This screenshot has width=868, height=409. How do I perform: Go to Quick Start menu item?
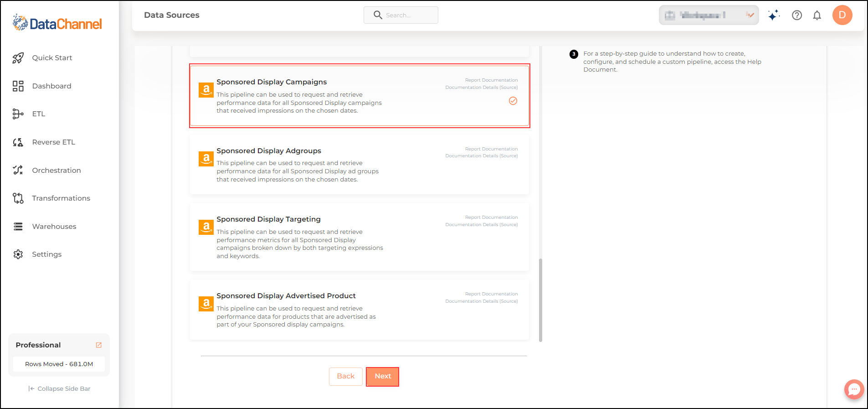[52, 58]
